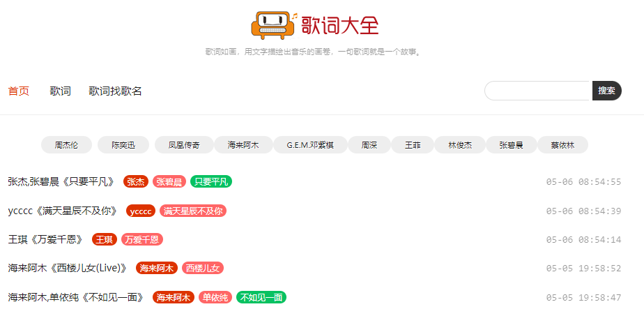Click the red ycccc tag
This screenshot has height=309, width=644.
[141, 211]
